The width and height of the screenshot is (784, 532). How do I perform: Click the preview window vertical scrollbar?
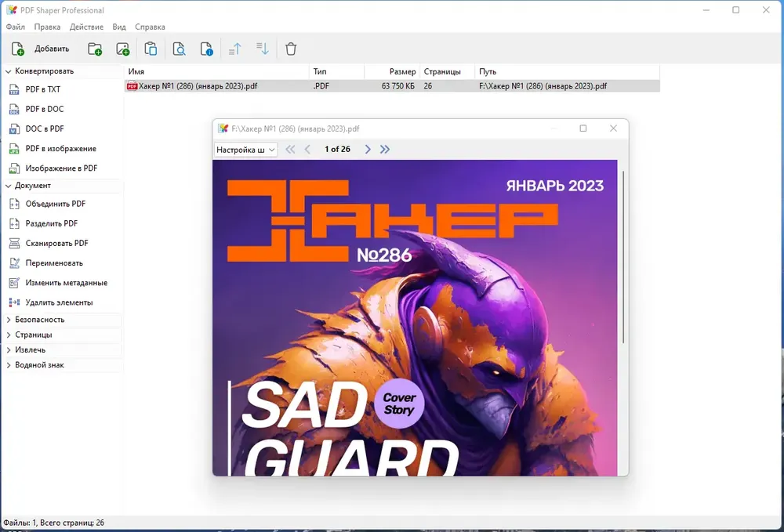click(623, 257)
